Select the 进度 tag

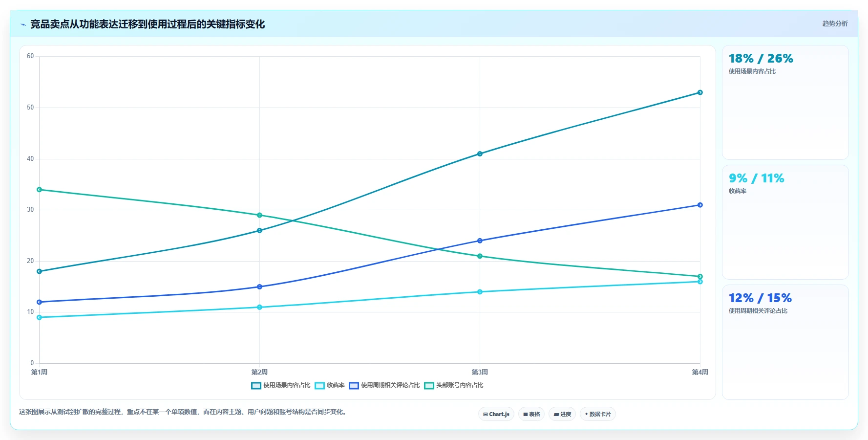point(562,414)
